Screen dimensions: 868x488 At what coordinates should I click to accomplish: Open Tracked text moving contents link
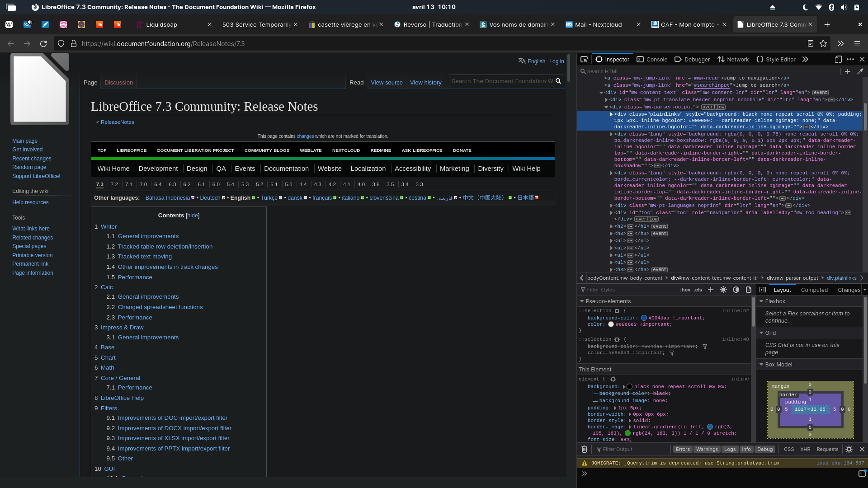tap(145, 256)
